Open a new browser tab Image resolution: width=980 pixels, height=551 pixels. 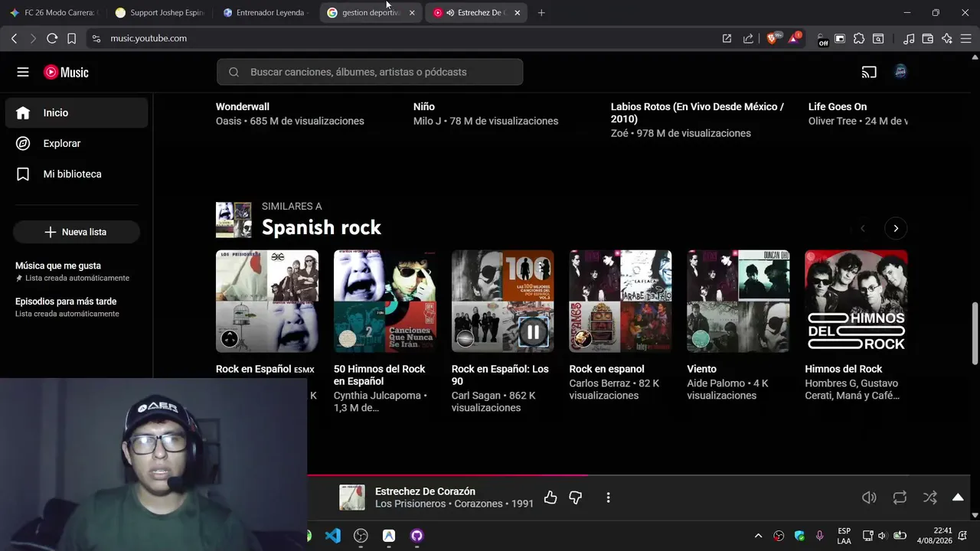tap(541, 13)
